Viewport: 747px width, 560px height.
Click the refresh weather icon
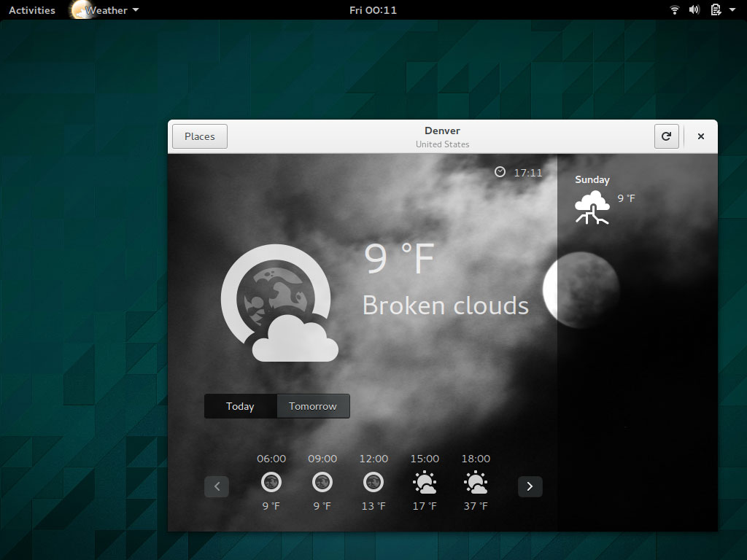pos(666,136)
